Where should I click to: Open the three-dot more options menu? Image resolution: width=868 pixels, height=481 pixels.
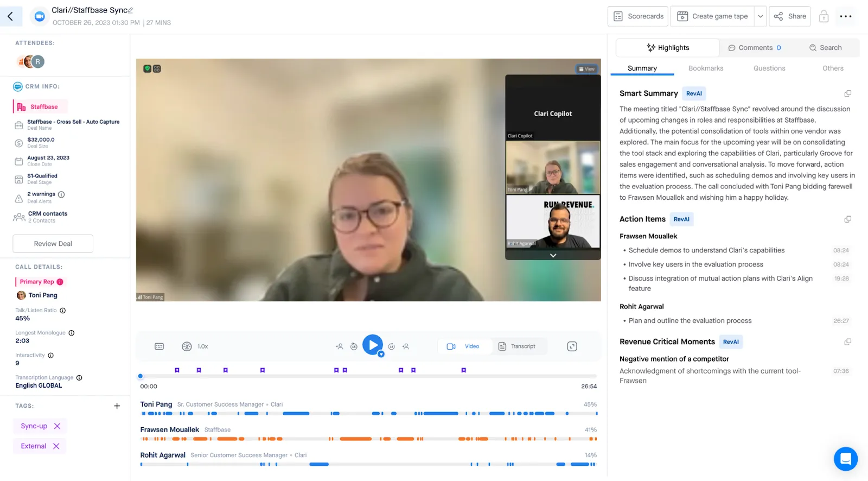[845, 16]
